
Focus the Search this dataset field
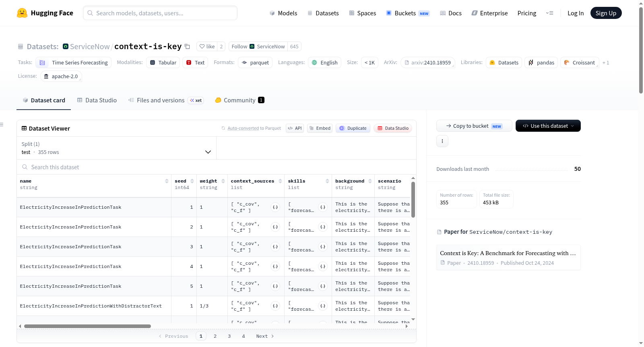click(217, 167)
